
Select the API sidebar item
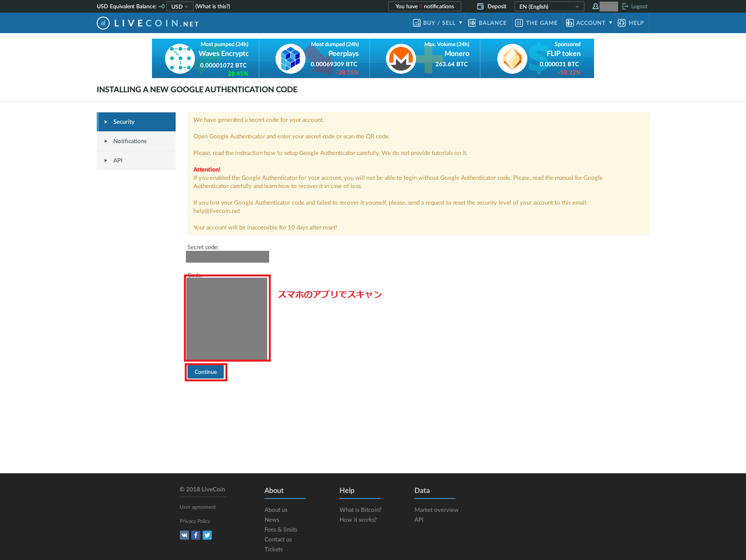coord(136,161)
